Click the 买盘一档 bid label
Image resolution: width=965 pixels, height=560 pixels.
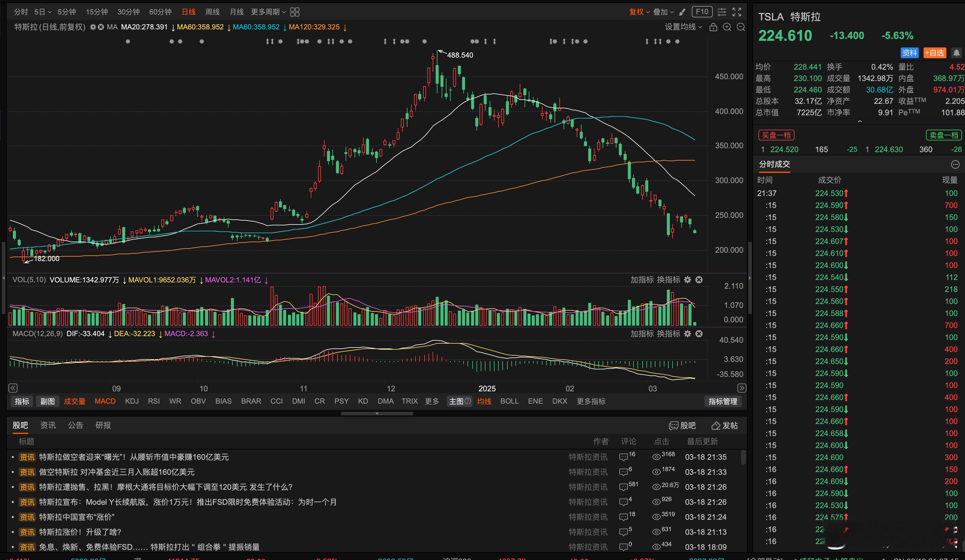776,135
